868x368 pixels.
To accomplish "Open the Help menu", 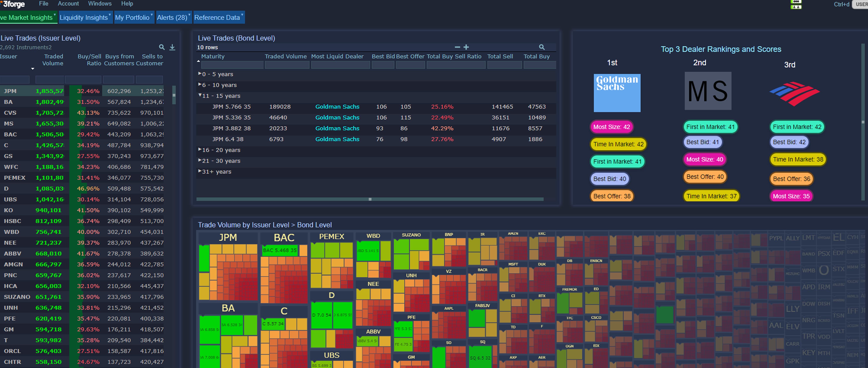I will tap(127, 4).
